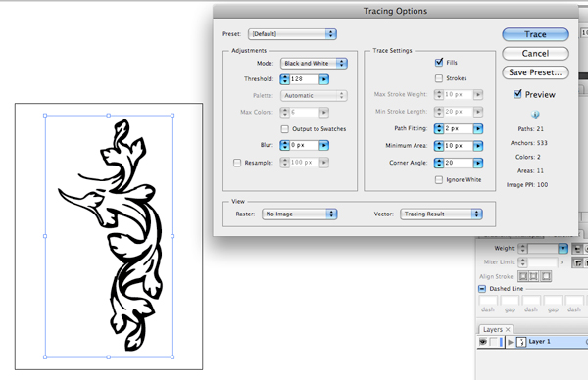Screen dimensions: 588x380
Task: Click the Miter Limit input field
Action: pos(542,262)
